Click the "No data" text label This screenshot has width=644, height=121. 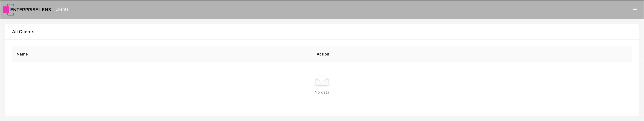tap(322, 92)
